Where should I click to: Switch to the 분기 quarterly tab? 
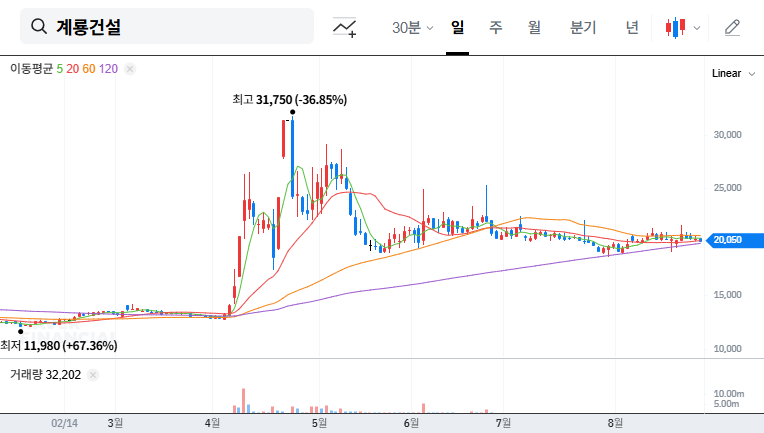[x=583, y=27]
